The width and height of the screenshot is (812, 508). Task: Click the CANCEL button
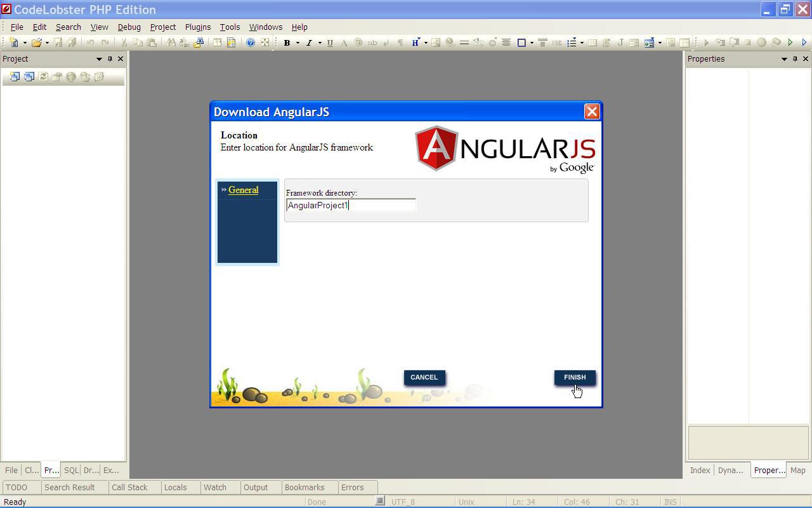[424, 377]
